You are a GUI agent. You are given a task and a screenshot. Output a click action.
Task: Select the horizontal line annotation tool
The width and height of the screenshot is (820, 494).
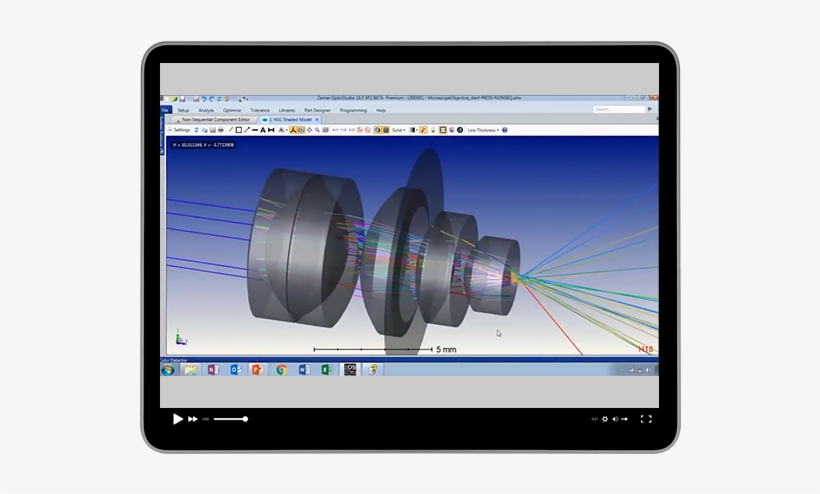tap(255, 130)
